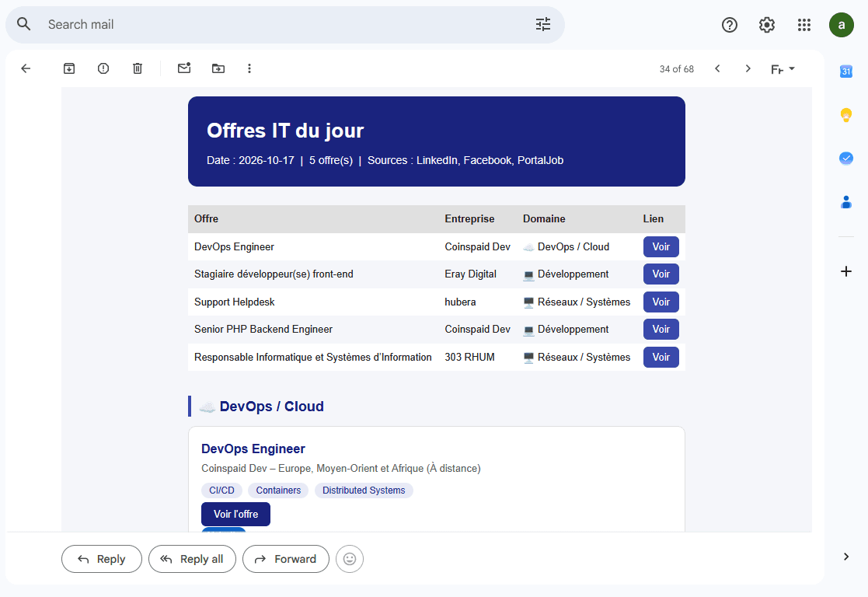Open Google Keep side panel icon
Image resolution: width=868 pixels, height=597 pixels.
846,115
